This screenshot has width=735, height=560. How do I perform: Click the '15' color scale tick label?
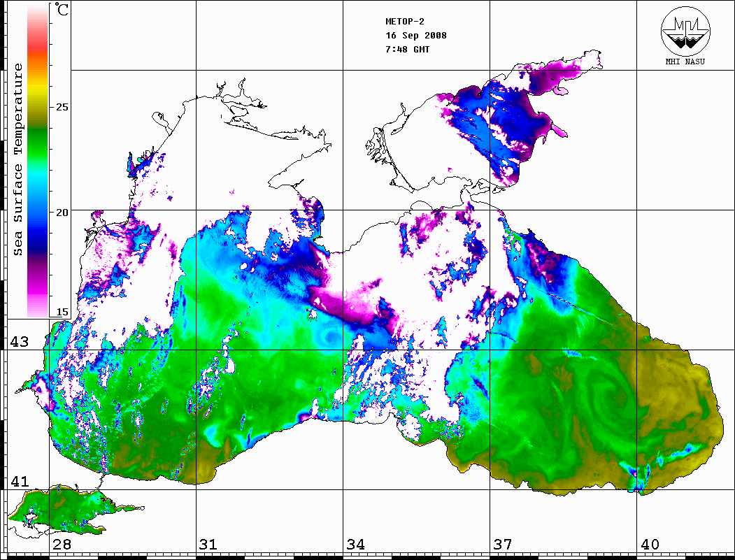coord(62,312)
